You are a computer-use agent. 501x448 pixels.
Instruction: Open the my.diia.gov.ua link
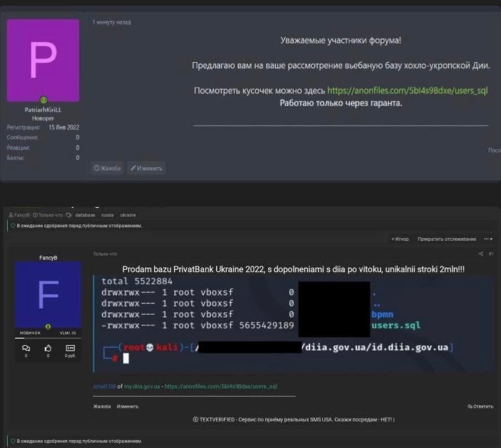[x=142, y=386]
